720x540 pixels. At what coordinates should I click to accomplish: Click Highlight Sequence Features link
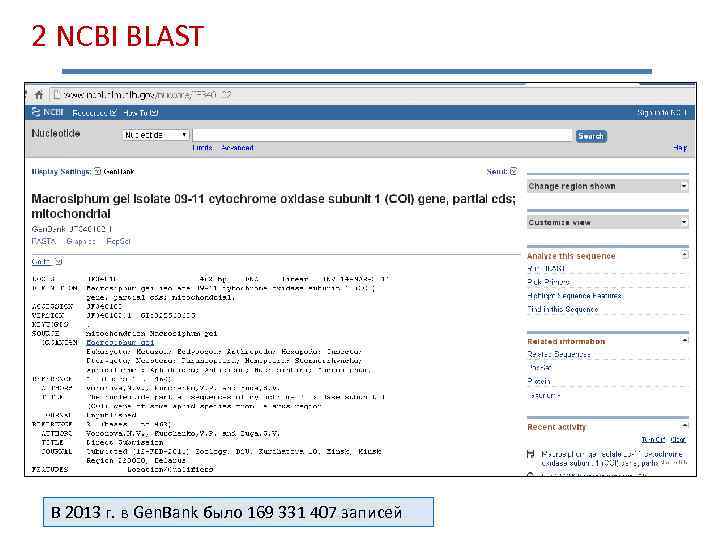click(574, 296)
